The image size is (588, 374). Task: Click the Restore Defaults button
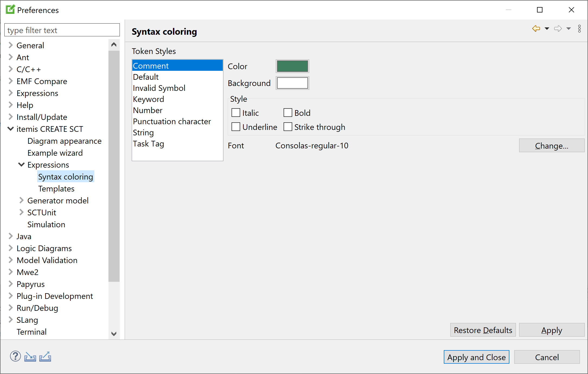tap(483, 330)
